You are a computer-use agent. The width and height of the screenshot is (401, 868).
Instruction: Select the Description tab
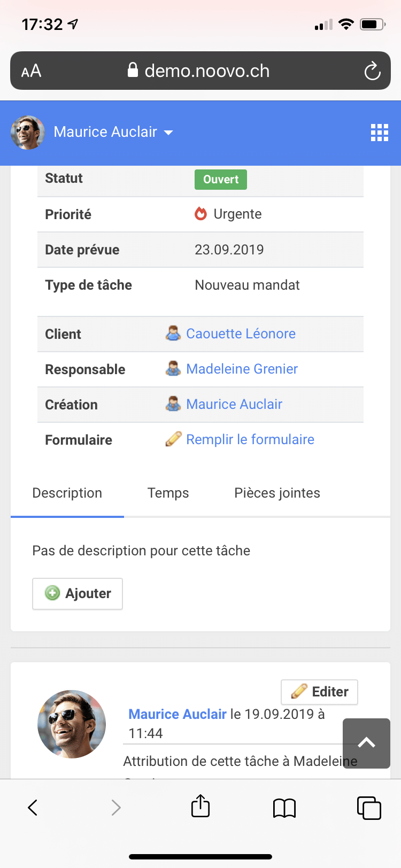tap(67, 493)
